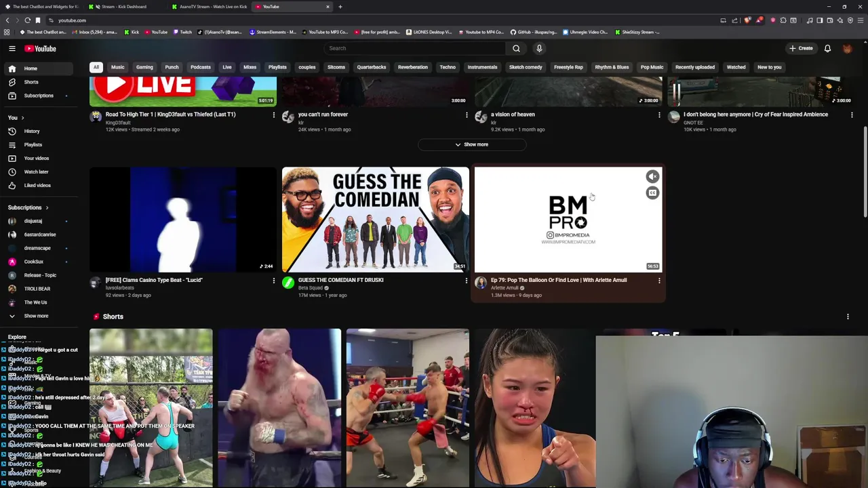Select the Podcasts filter chip
Screen dimensions: 868x488
[x=201, y=67]
